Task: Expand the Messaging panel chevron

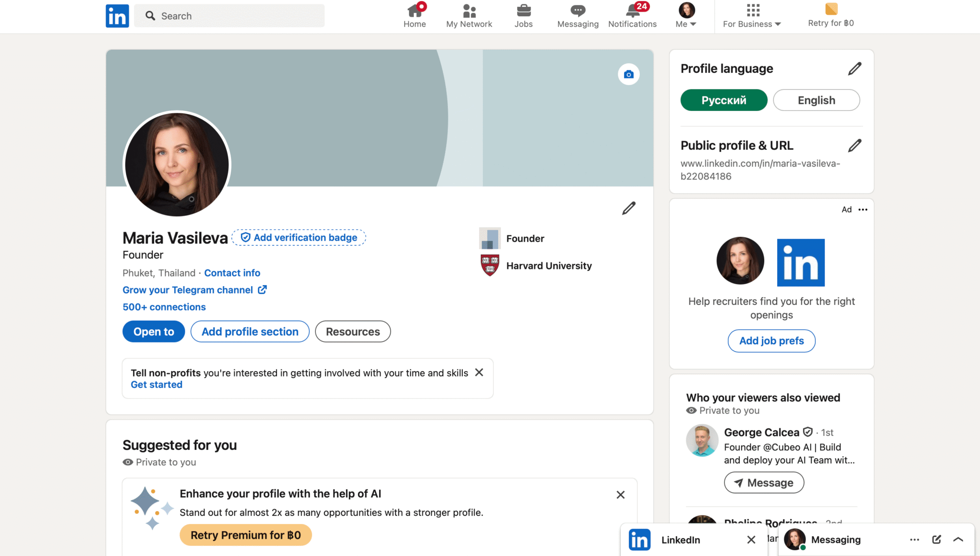Action: tap(958, 540)
